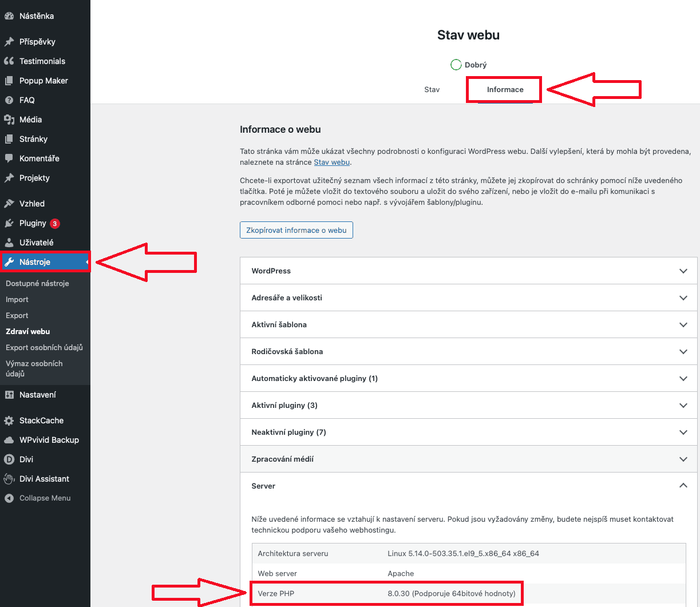Viewport: 700px width, 607px height.
Task: Collapse the Server section
Action: coord(469,486)
